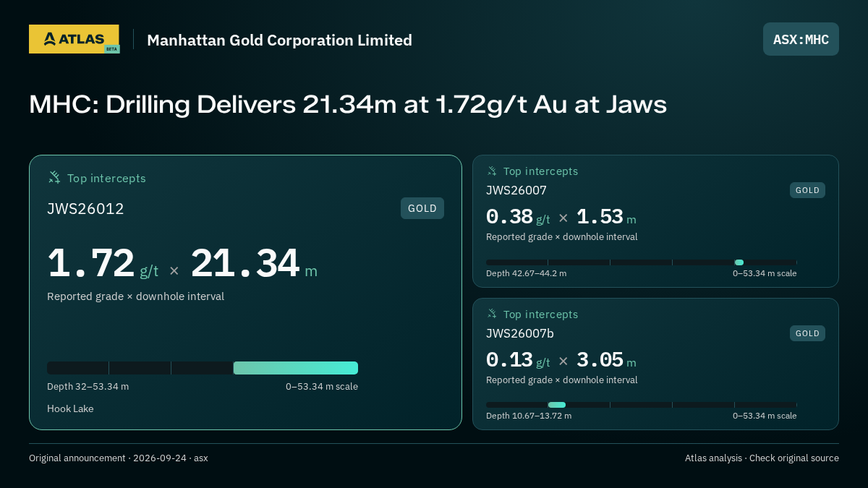Click the scale label in JWS26012 card
The image size is (868, 488).
[322, 386]
